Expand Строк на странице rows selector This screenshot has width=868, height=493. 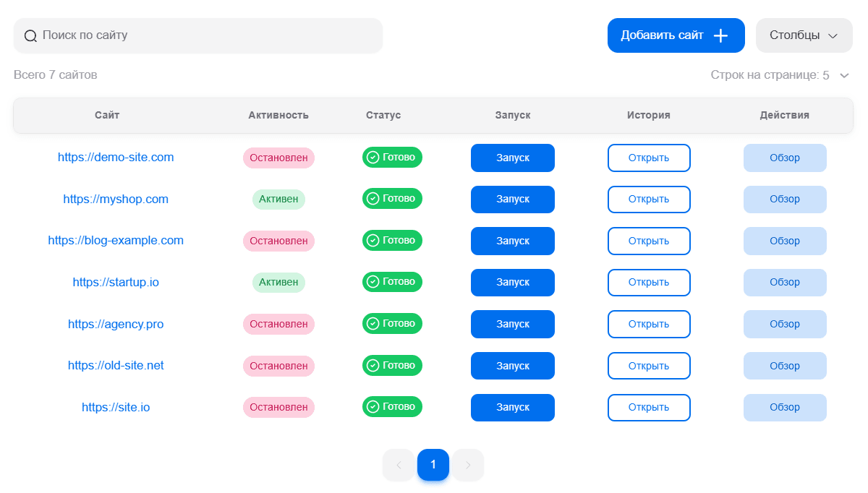point(843,75)
